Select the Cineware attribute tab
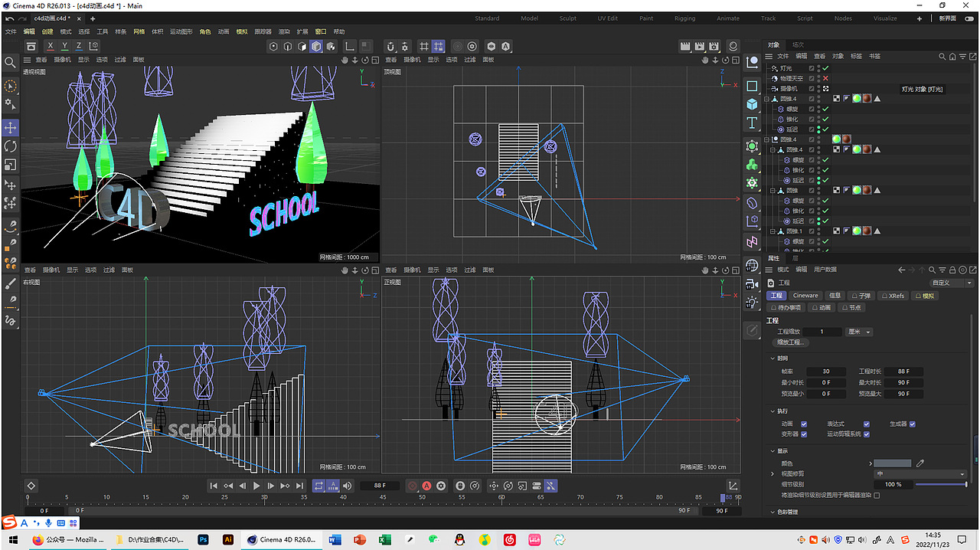The height and width of the screenshot is (550, 980). pyautogui.click(x=805, y=295)
